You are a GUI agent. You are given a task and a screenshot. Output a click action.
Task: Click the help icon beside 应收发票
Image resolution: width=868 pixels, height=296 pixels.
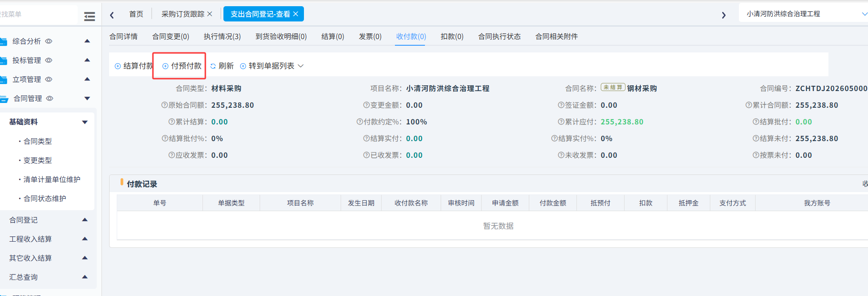(172, 155)
